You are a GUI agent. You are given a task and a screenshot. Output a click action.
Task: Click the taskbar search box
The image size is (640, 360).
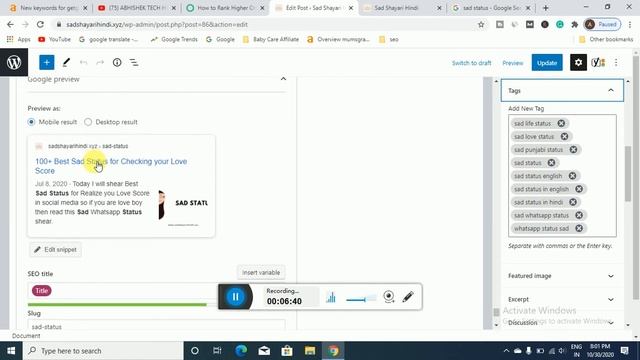103,351
